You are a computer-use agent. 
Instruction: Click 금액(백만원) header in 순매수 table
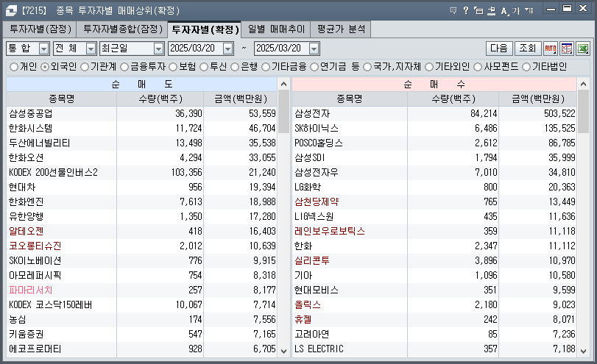pos(538,99)
